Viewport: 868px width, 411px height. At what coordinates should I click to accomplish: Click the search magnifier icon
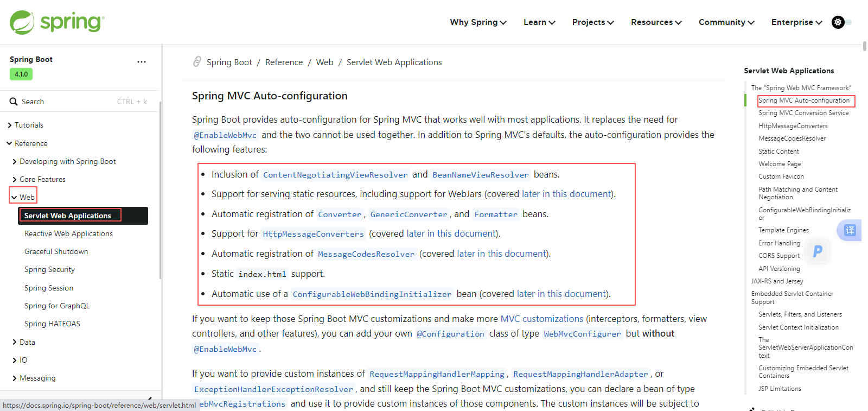(14, 102)
